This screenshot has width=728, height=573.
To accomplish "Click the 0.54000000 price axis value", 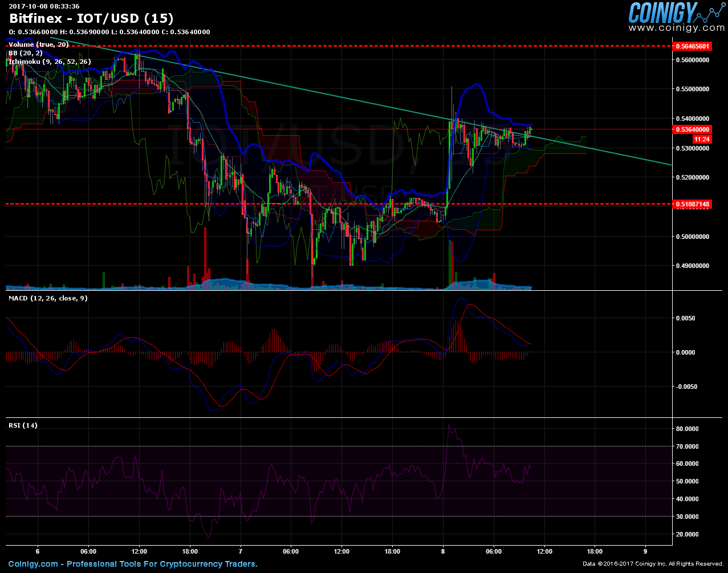I will point(692,119).
